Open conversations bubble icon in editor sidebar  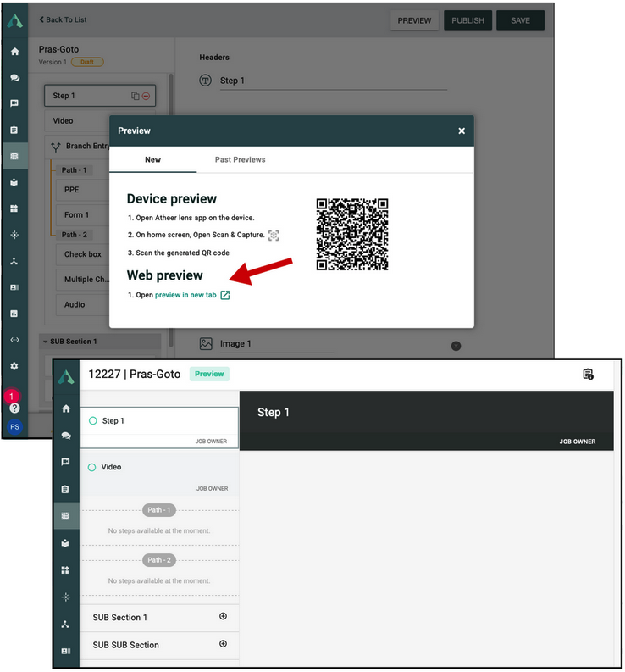[14, 78]
